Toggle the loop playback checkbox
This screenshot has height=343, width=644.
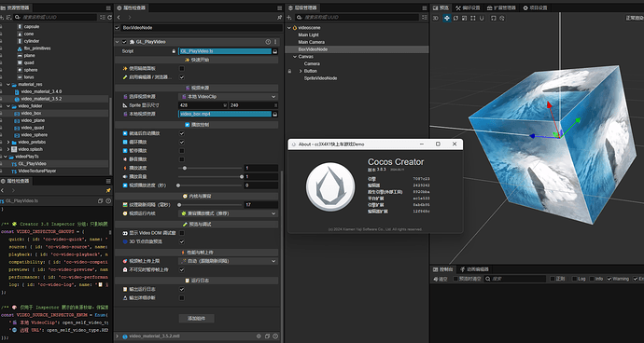point(182,142)
